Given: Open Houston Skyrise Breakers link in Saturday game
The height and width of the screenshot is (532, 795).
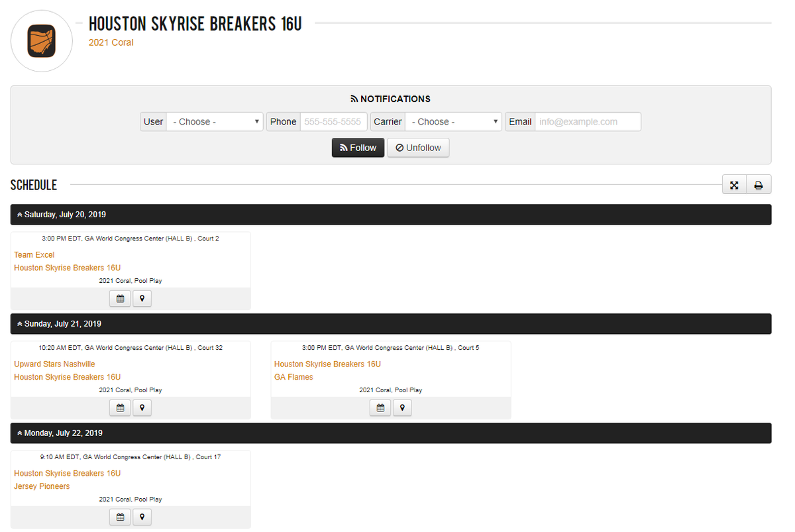Looking at the screenshot, I should click(68, 268).
